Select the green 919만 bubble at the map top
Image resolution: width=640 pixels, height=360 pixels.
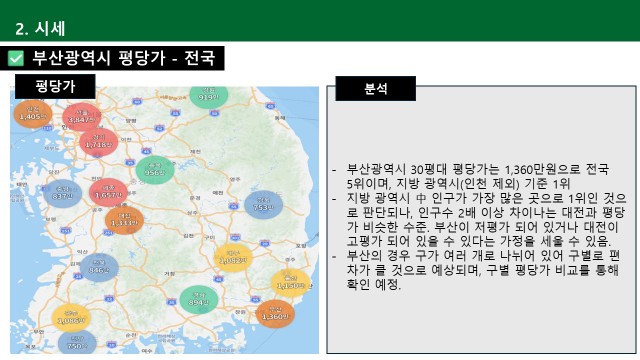(x=209, y=96)
